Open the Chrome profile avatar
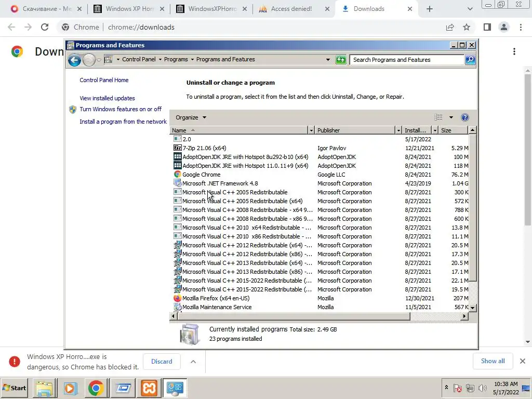532x399 pixels. tap(504, 27)
